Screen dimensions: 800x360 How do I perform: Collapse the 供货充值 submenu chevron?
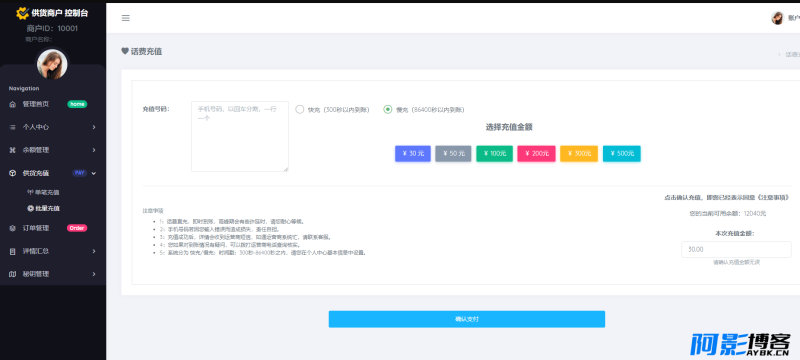[94, 173]
